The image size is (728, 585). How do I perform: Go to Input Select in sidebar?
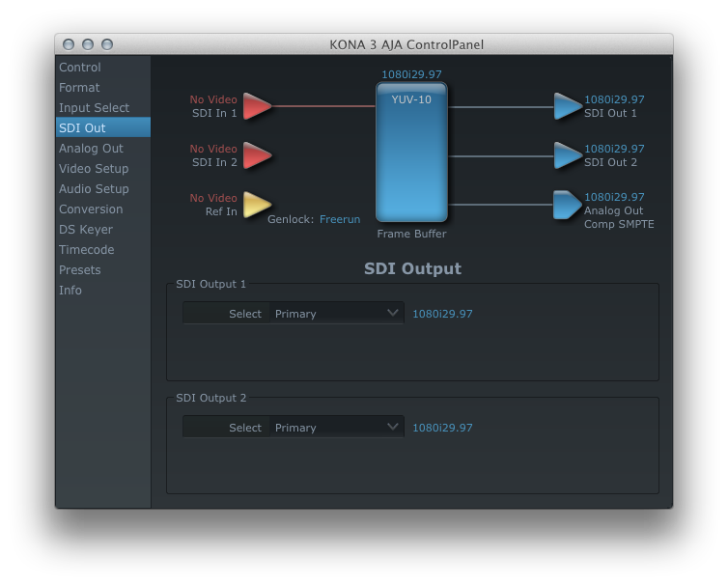click(103, 108)
